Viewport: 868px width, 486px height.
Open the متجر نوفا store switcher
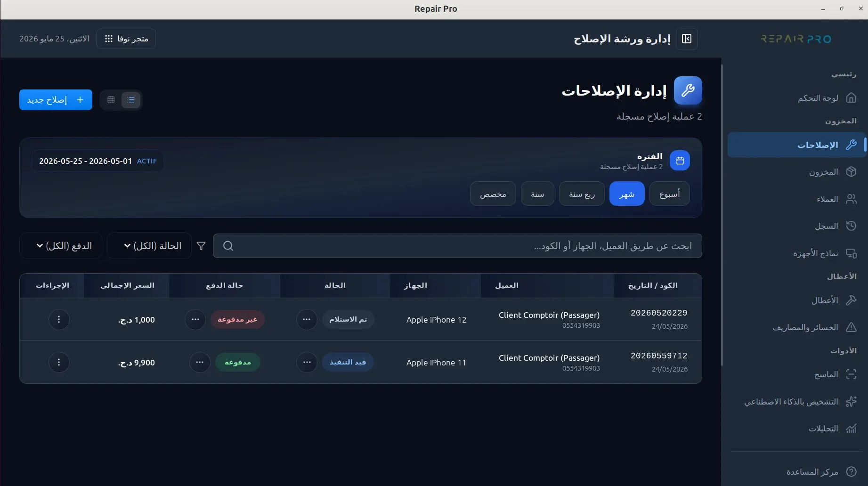(x=126, y=39)
